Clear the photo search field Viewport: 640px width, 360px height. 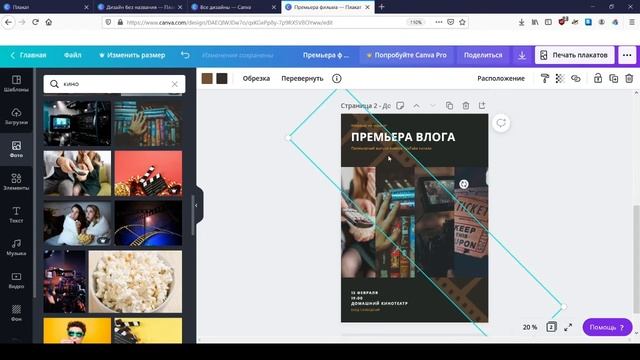click(x=174, y=84)
